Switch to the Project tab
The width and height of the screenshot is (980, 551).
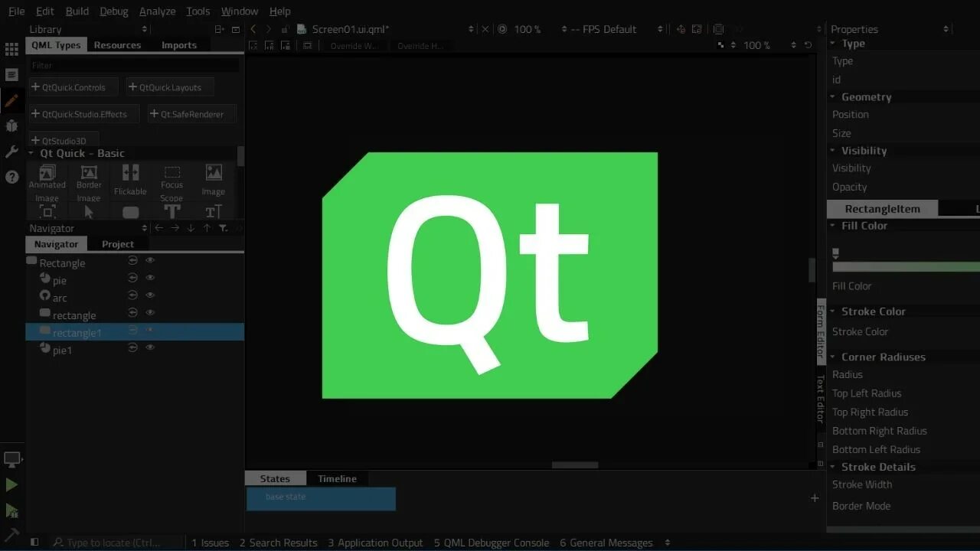tap(118, 244)
